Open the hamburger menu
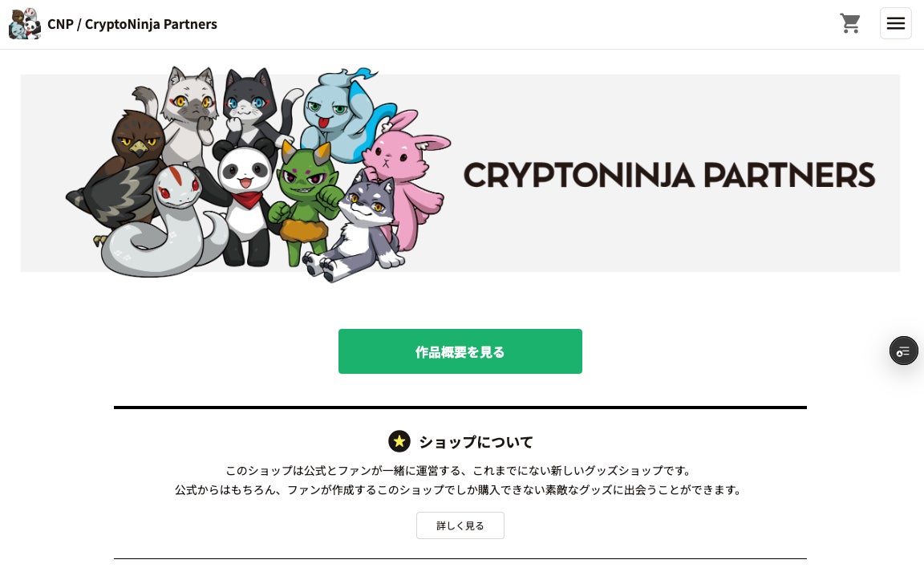 point(895,23)
